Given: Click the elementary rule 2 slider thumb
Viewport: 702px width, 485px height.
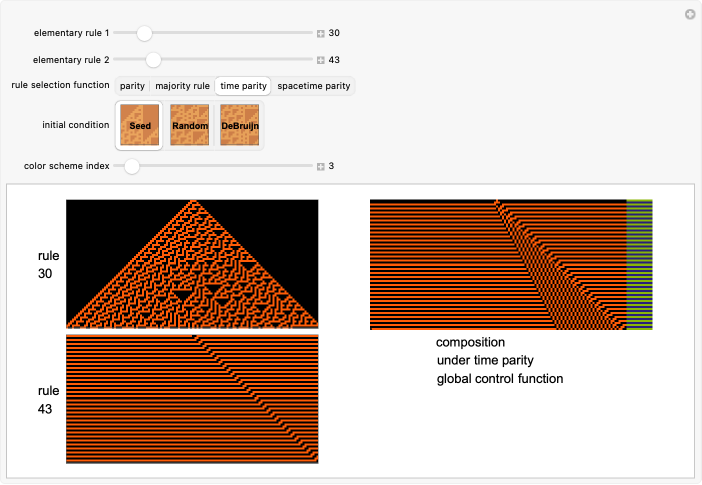Looking at the screenshot, I should click(x=153, y=59).
